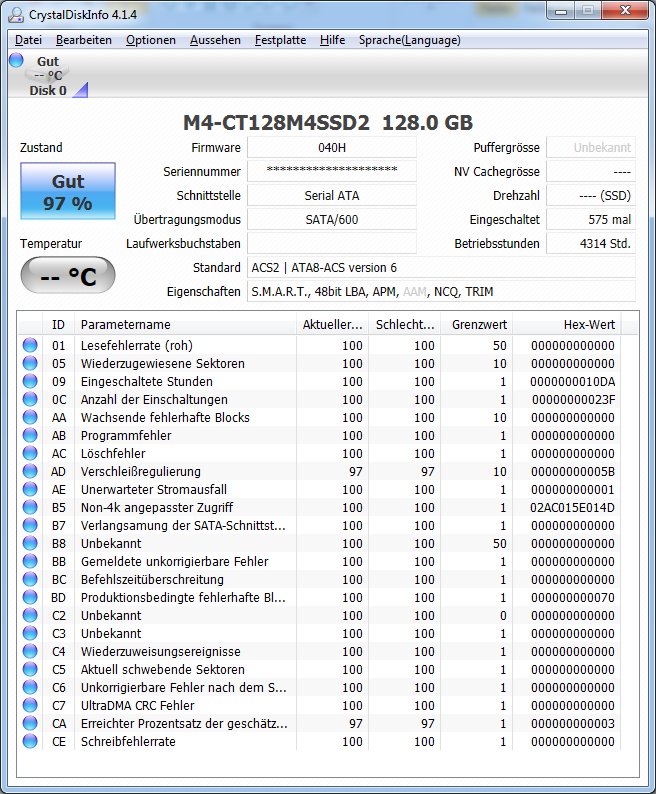
Task: Click the ID column header
Action: click(58, 325)
